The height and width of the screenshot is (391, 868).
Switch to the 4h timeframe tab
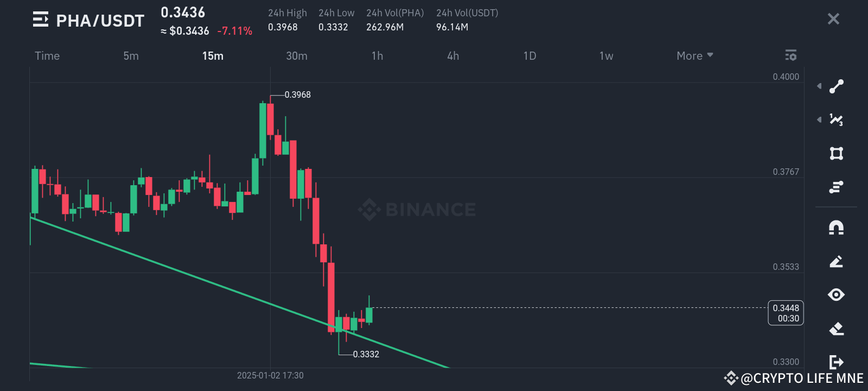(453, 55)
